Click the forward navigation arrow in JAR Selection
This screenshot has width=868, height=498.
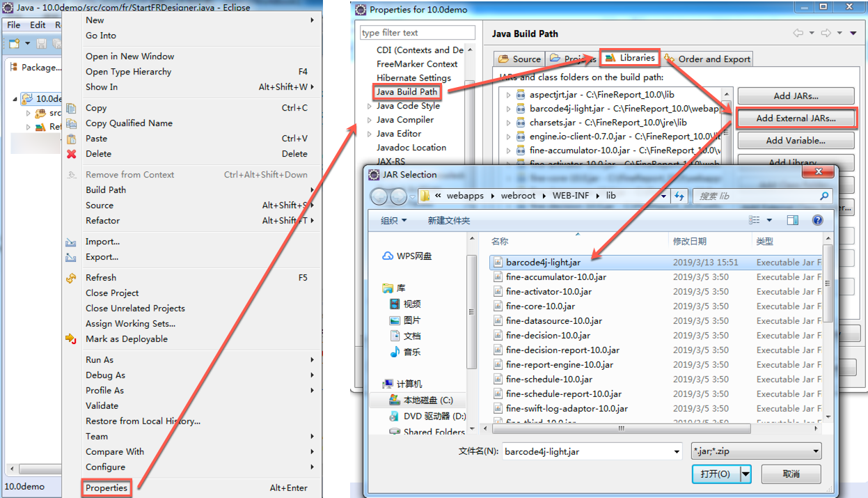[398, 196]
